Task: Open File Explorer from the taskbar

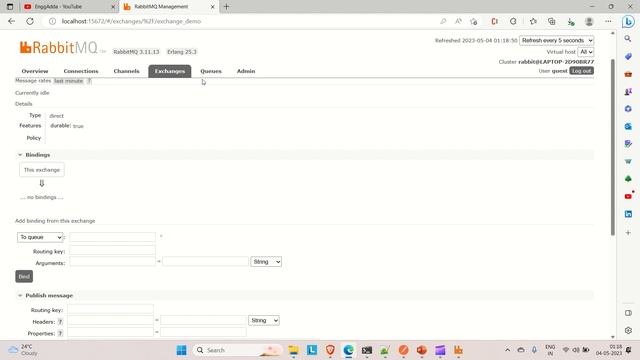Action: pyautogui.click(x=293, y=350)
